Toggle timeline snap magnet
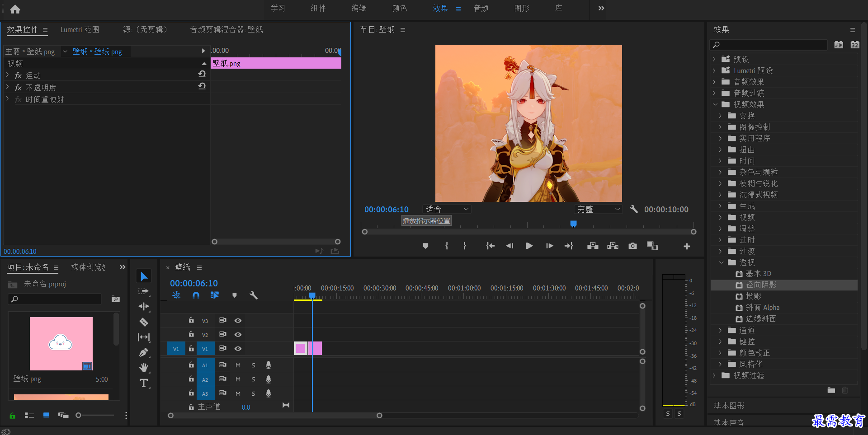Screen dimensions: 868x435 [x=196, y=295]
